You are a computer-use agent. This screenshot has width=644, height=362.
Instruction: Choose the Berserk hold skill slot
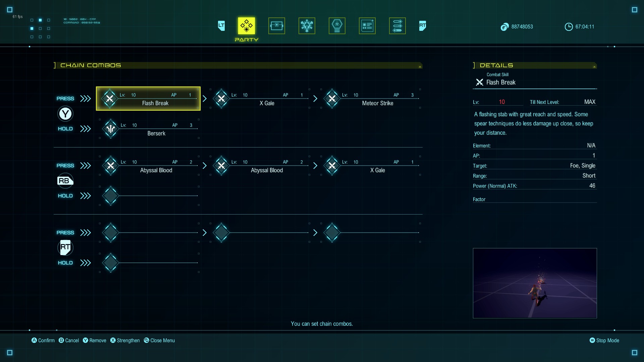tap(149, 129)
